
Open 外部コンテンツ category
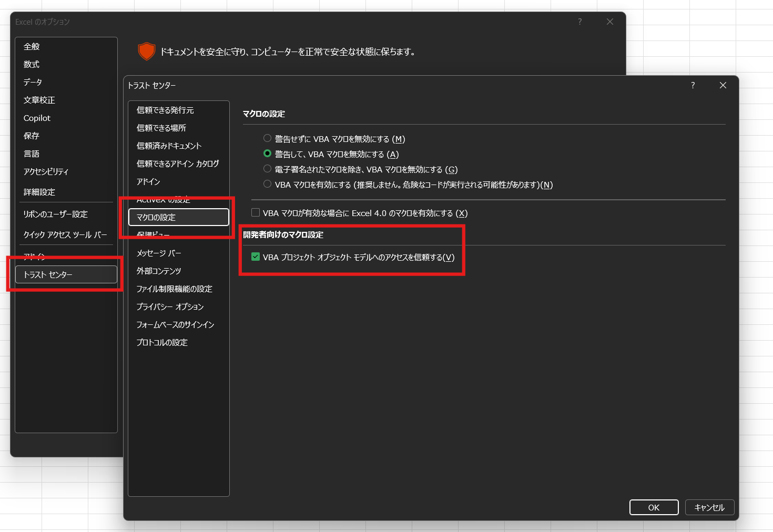[179, 271]
